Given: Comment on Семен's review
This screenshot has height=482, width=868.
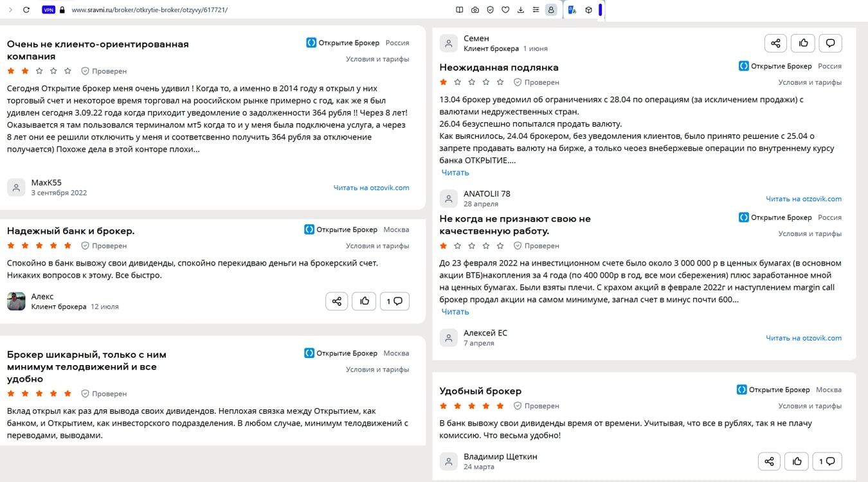Looking at the screenshot, I should (830, 43).
